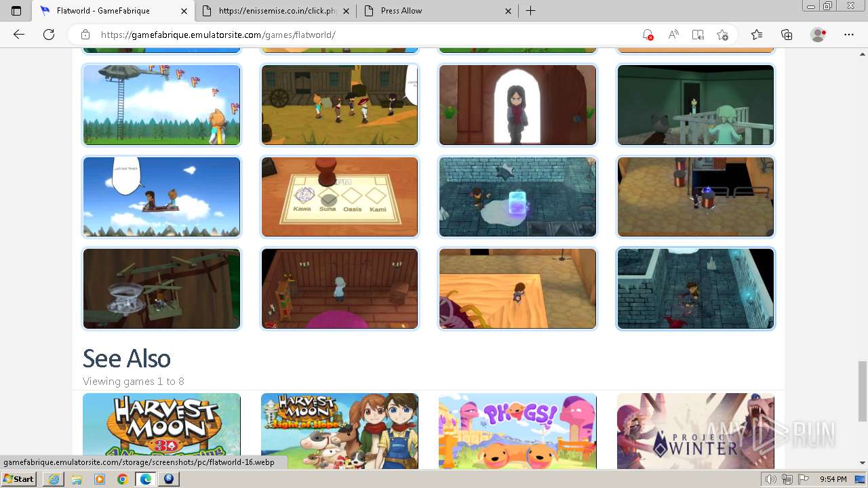The image size is (868, 488).
Task: Open the Kawa Suna Oasis Kami screenshot
Action: pos(340,197)
